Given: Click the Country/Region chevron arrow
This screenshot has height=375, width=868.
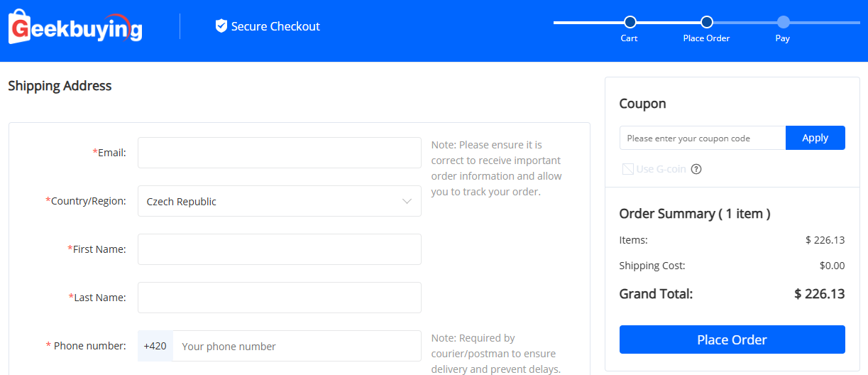Looking at the screenshot, I should click(407, 201).
